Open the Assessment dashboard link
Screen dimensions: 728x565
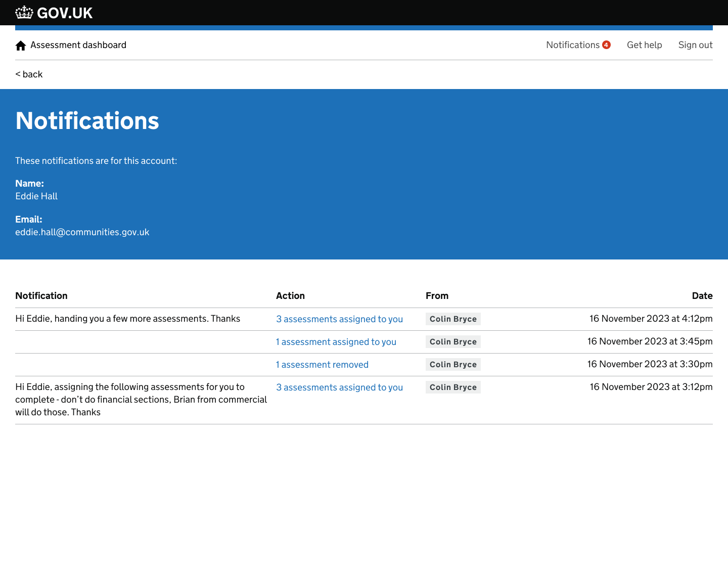click(78, 45)
